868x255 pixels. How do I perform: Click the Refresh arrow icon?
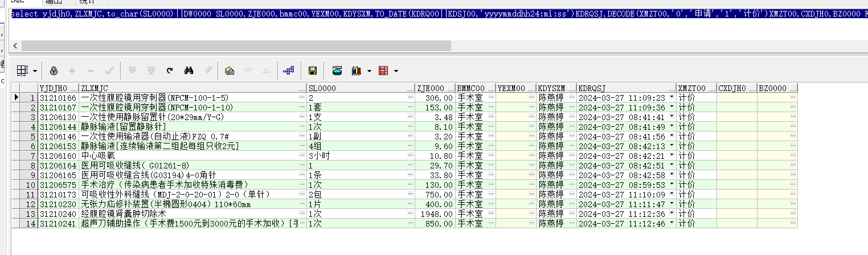coord(169,71)
